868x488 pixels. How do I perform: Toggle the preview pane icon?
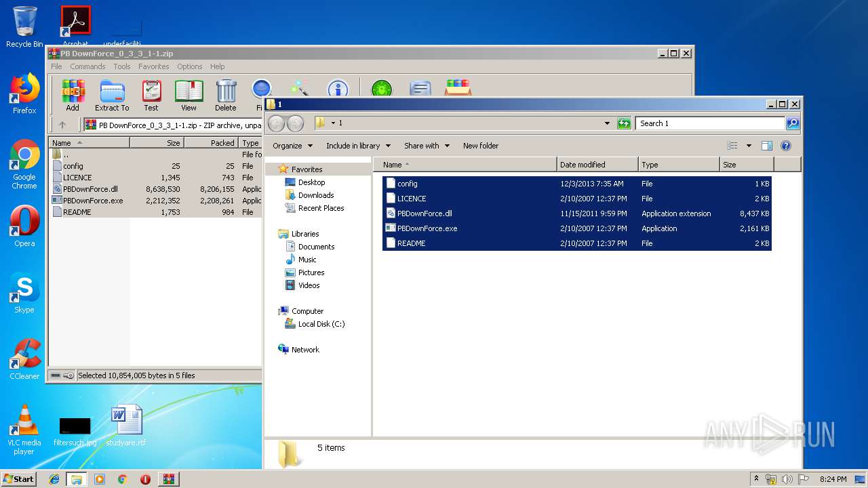[x=767, y=146]
